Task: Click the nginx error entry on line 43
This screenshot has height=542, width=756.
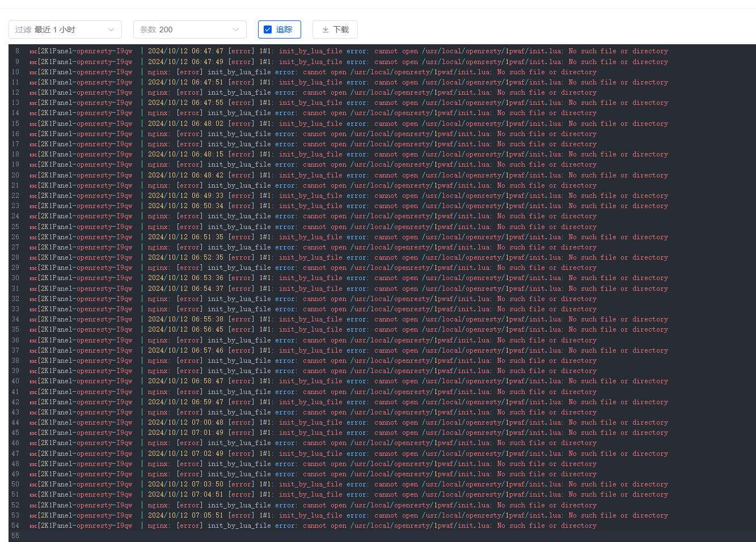Action: 313,412
